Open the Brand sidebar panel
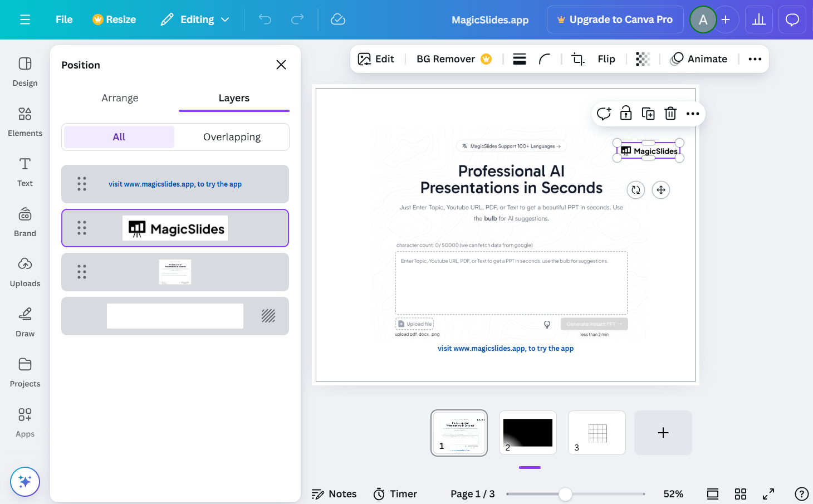This screenshot has height=504, width=813. [25, 222]
